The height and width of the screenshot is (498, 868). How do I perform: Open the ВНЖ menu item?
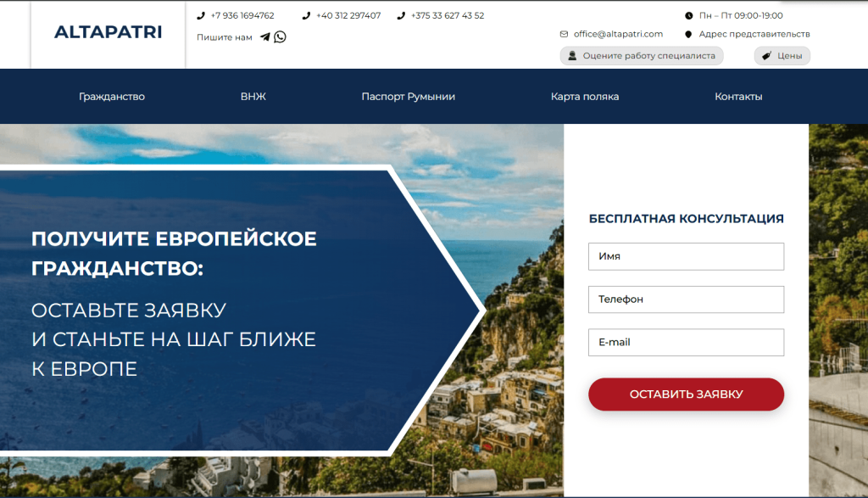[x=253, y=97]
